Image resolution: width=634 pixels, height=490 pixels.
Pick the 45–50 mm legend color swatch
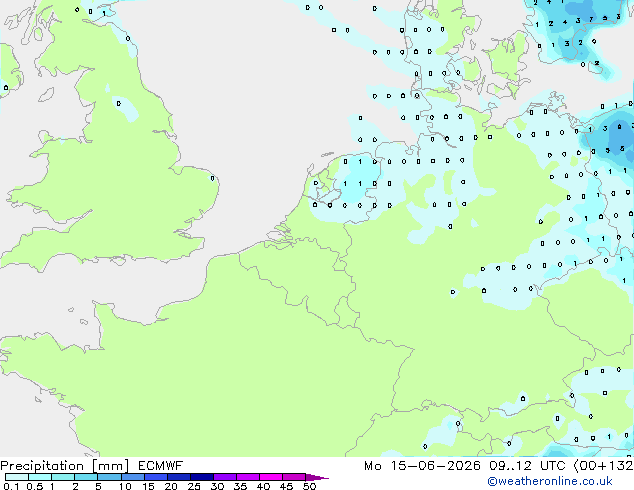pyautogui.click(x=294, y=477)
